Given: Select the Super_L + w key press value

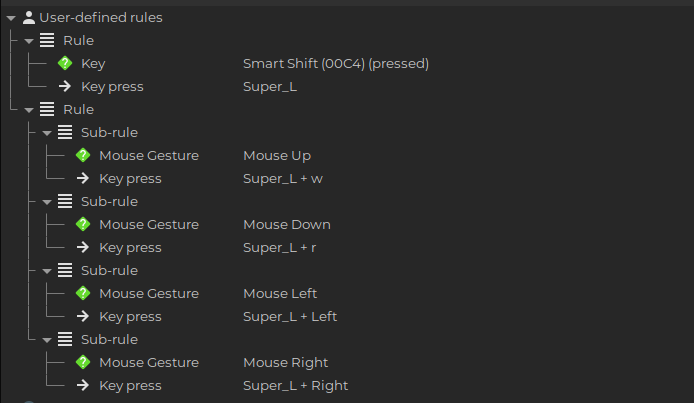Looking at the screenshot, I should tap(282, 179).
